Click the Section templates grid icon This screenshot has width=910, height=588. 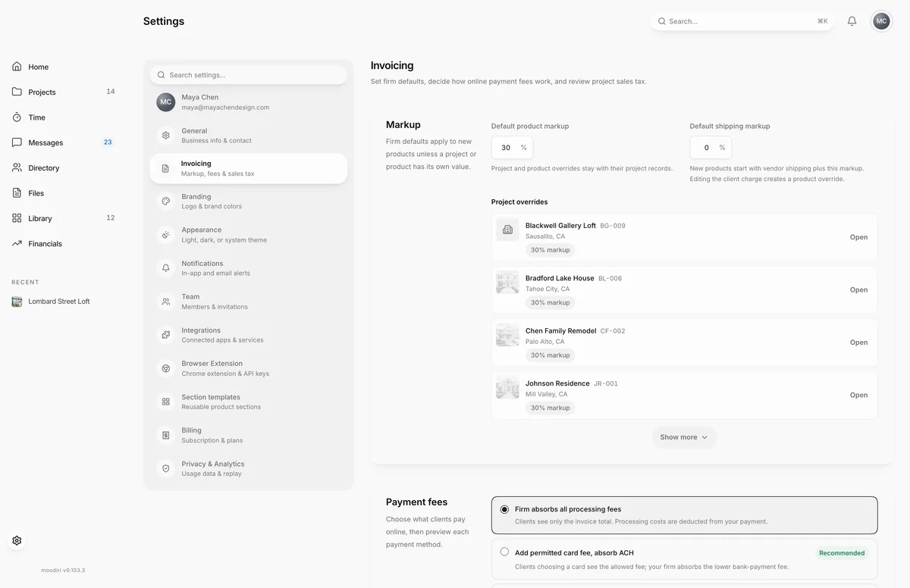(165, 402)
